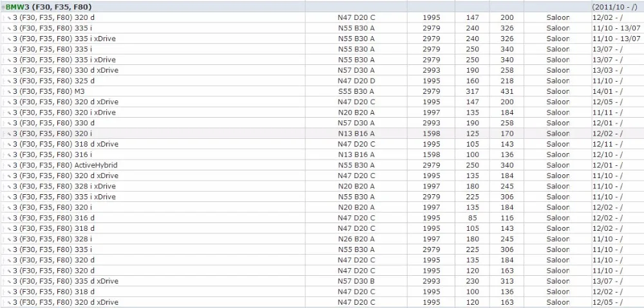The width and height of the screenshot is (644, 308).
Task: Click the tree icon beside the 316 i row
Action: pyautogui.click(x=8, y=154)
